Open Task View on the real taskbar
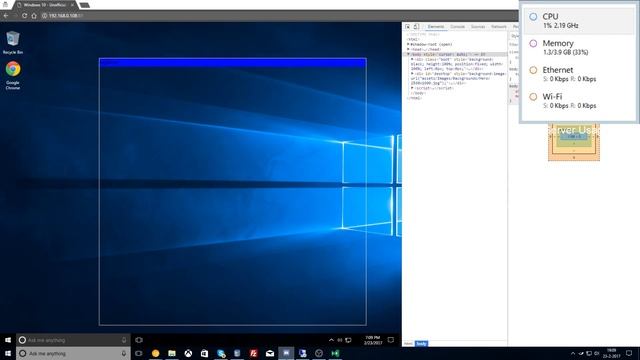This screenshot has height=360, width=640. (x=139, y=353)
